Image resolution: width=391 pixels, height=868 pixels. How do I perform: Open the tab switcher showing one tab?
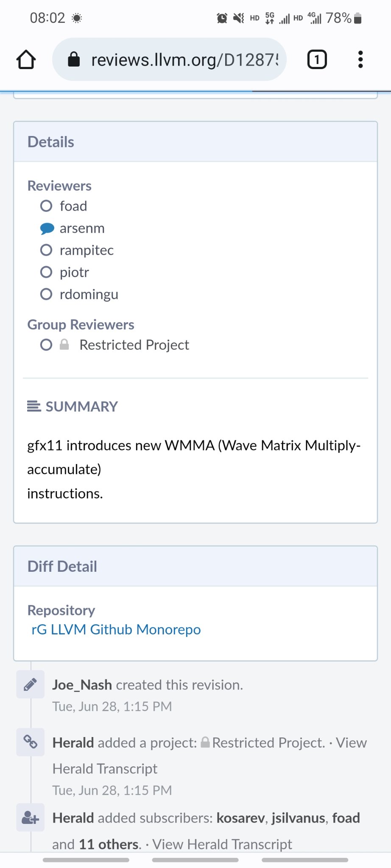[317, 59]
